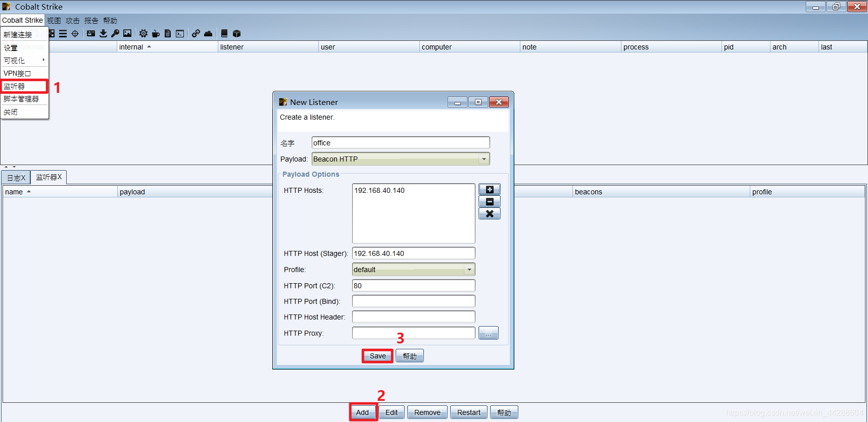Click the gear payload generator icon

pyautogui.click(x=143, y=34)
